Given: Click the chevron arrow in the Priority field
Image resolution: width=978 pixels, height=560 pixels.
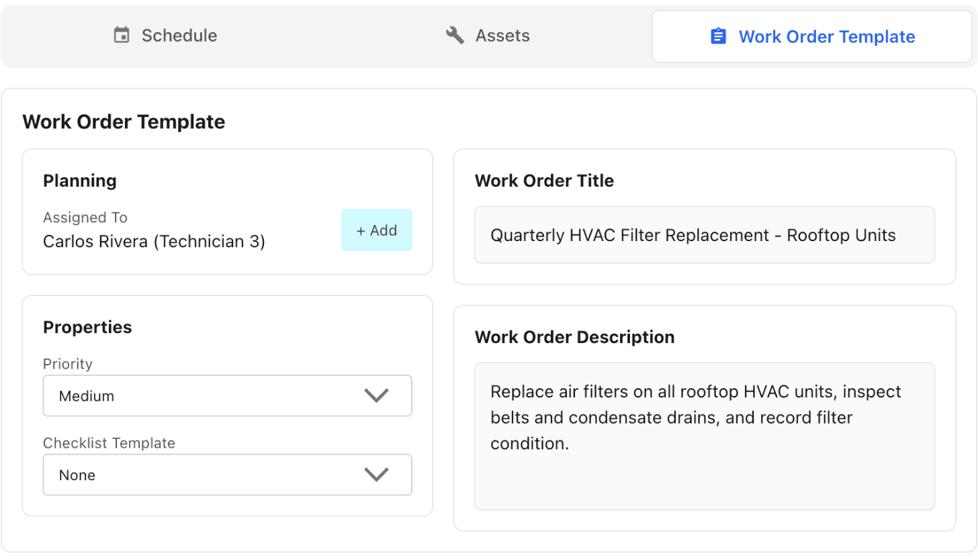Looking at the screenshot, I should click(x=377, y=395).
